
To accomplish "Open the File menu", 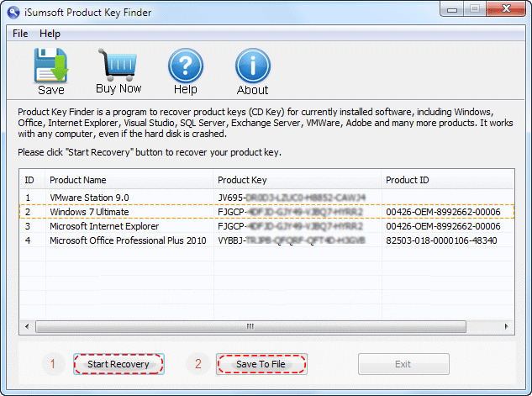I will tap(20, 34).
